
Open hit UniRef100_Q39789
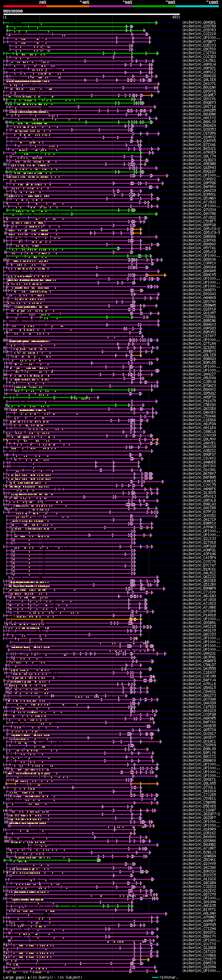tap(199, 26)
